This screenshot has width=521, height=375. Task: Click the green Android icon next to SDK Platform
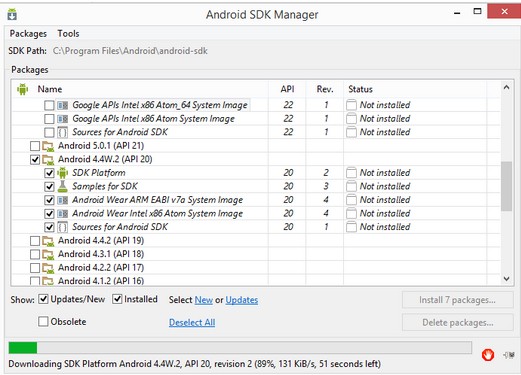[x=62, y=173]
